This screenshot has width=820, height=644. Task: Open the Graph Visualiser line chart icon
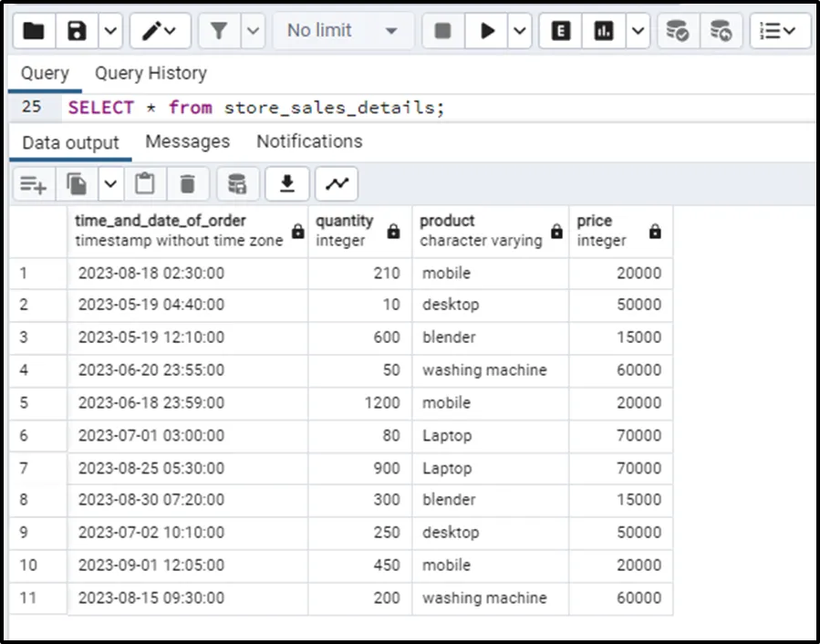[337, 184]
